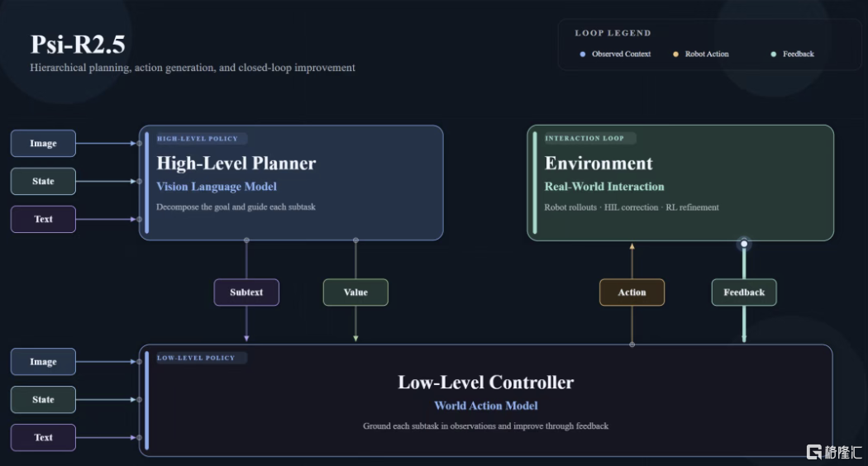The width and height of the screenshot is (868, 466).
Task: Click the Real-World Interaction subtitle
Action: point(604,187)
